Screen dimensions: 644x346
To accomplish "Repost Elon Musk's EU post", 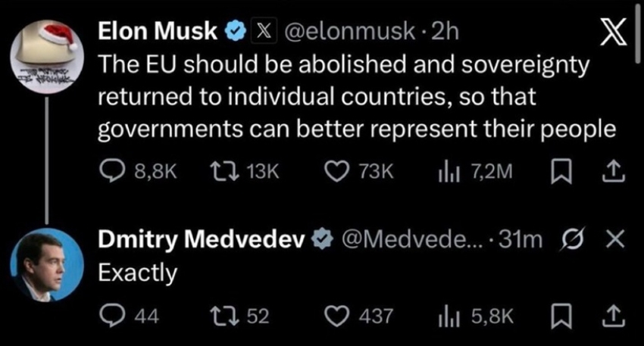I will [220, 173].
